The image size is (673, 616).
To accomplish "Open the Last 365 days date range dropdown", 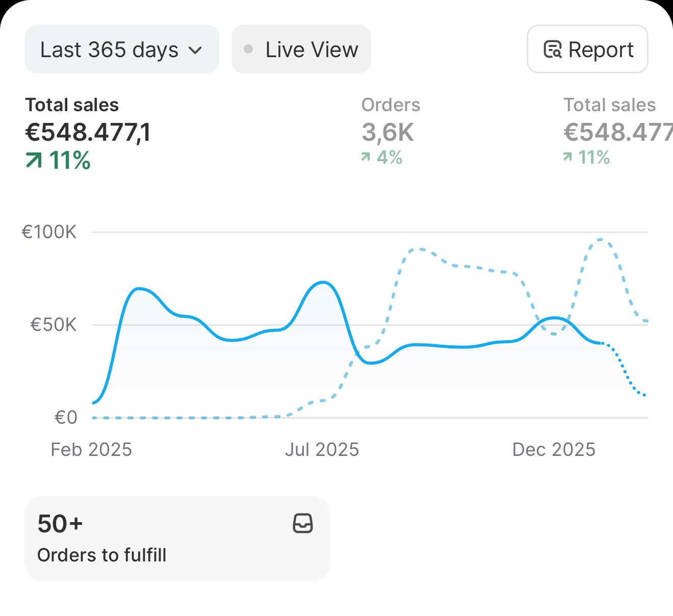I will (121, 49).
